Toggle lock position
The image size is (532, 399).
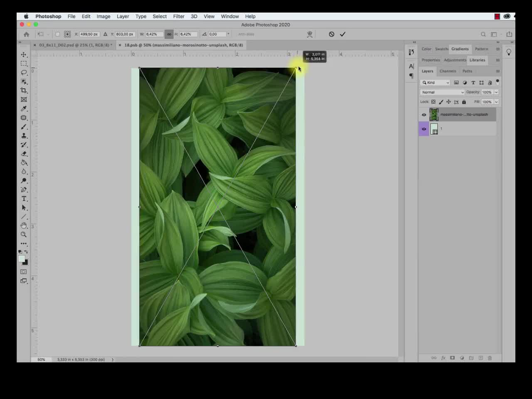pyautogui.click(x=448, y=102)
